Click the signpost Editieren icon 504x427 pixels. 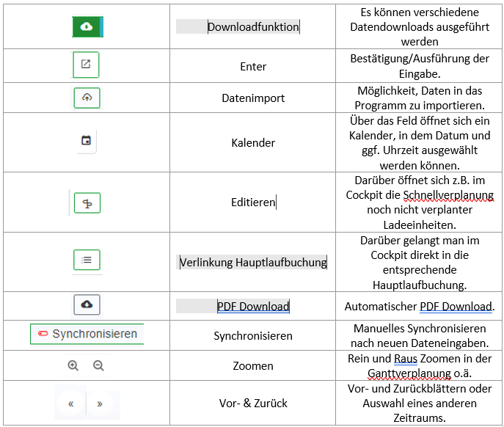[x=87, y=203]
